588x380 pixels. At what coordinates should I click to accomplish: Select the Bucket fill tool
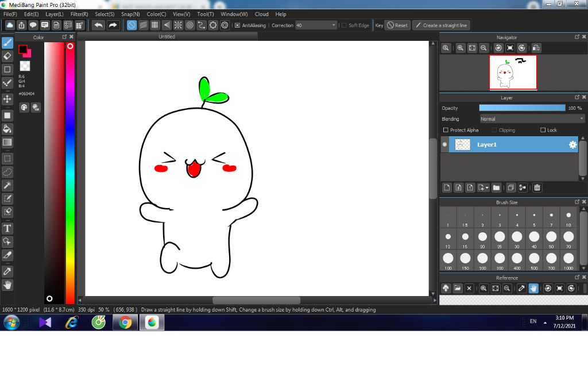coord(7,128)
